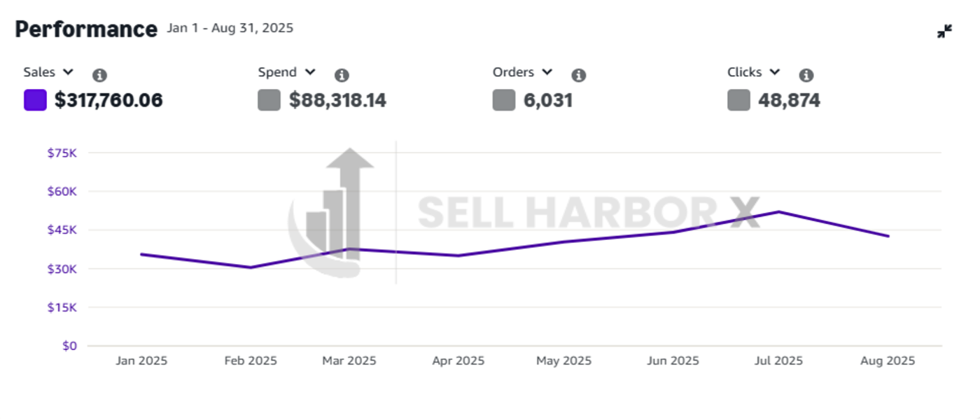The image size is (980, 420).
Task: Click the Jul 2025 peak on the line
Action: tap(778, 212)
